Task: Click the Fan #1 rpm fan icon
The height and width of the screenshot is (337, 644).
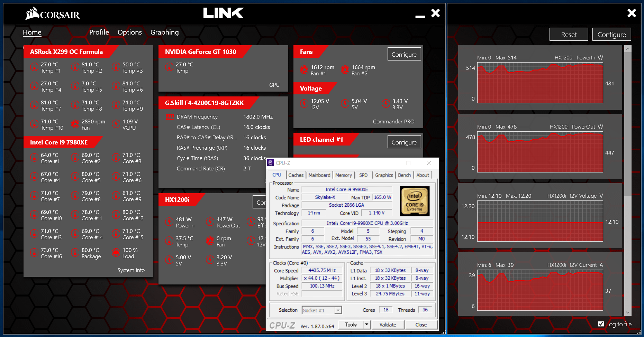Action: pos(304,70)
